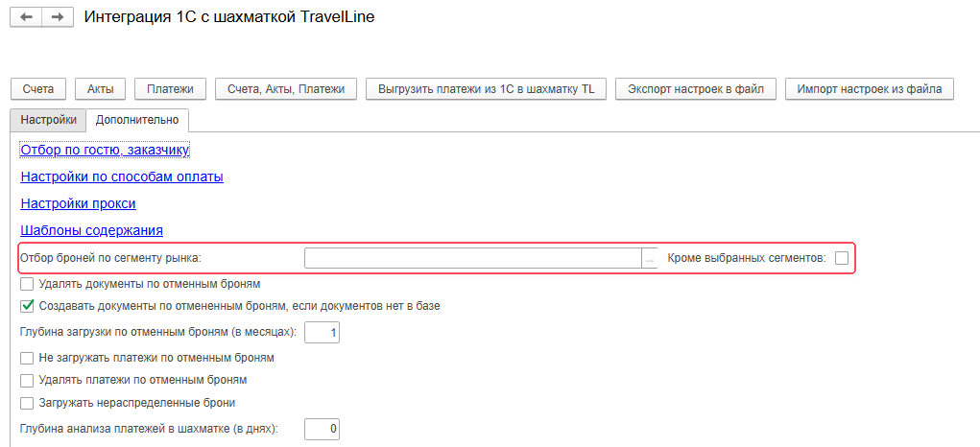This screenshot has width=980, height=447.
Task: Open 'Настройки прокси' link
Action: coord(78,203)
